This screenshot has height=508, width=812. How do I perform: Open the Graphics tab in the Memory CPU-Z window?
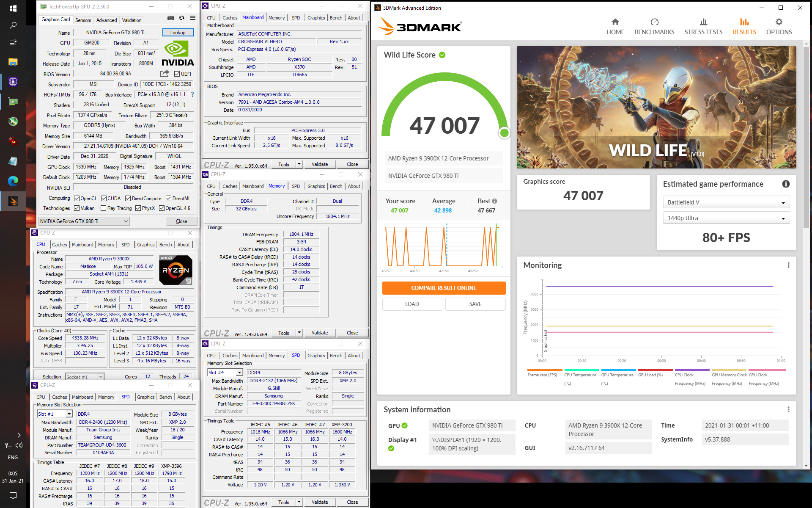(x=316, y=186)
